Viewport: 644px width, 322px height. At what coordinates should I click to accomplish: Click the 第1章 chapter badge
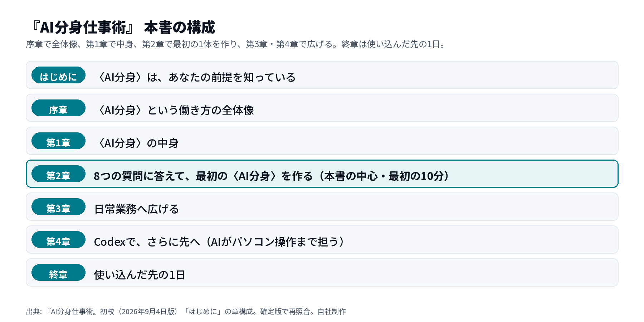(x=58, y=141)
